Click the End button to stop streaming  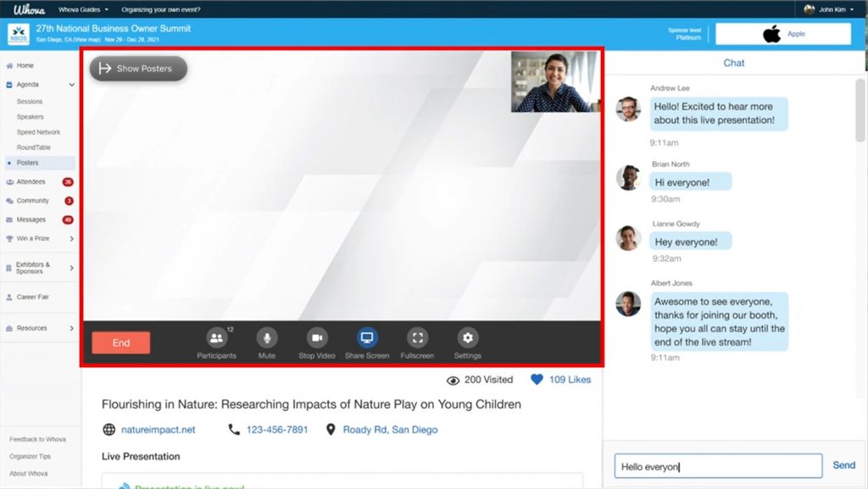[x=120, y=342]
